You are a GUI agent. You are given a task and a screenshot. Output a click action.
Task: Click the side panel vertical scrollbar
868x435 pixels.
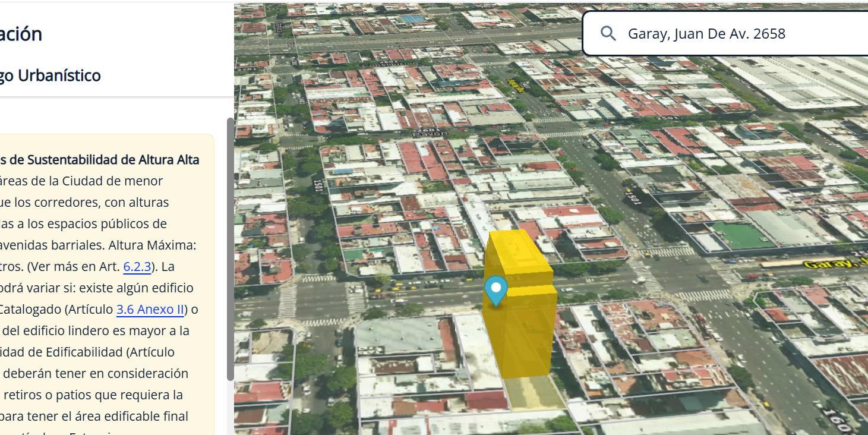[231, 249]
